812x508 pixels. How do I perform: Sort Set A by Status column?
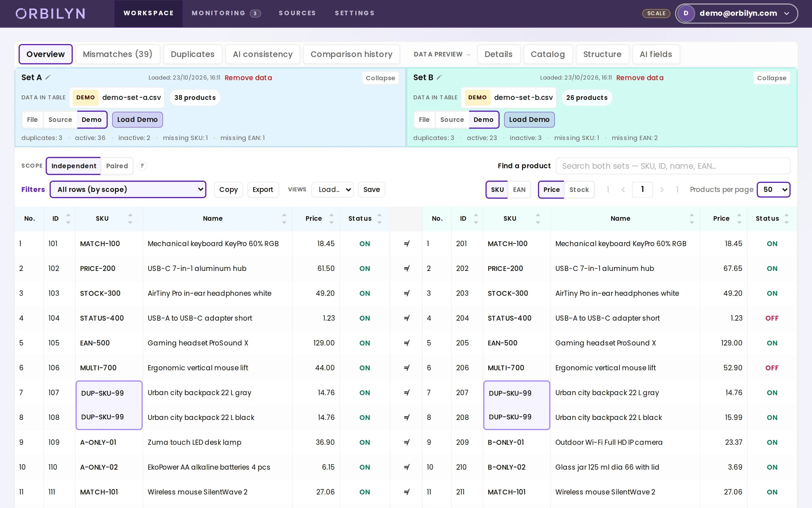tap(380, 218)
